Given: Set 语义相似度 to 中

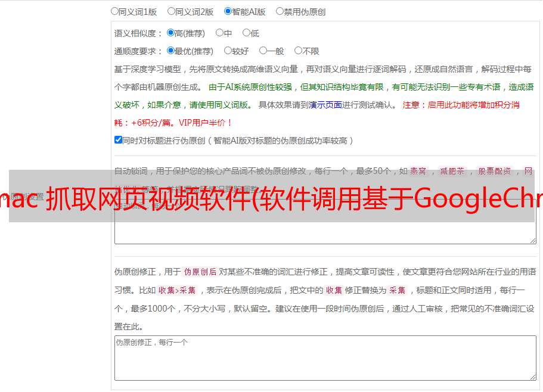Looking at the screenshot, I should (219, 33).
